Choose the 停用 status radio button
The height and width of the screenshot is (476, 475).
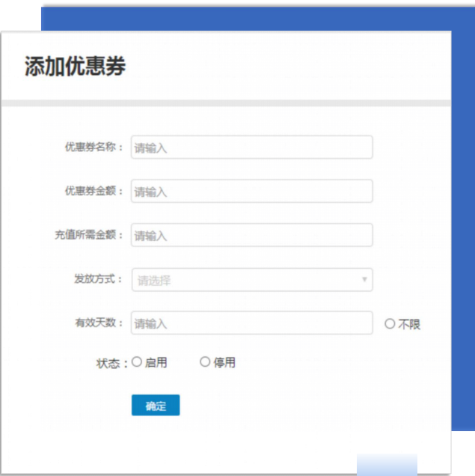(x=205, y=361)
